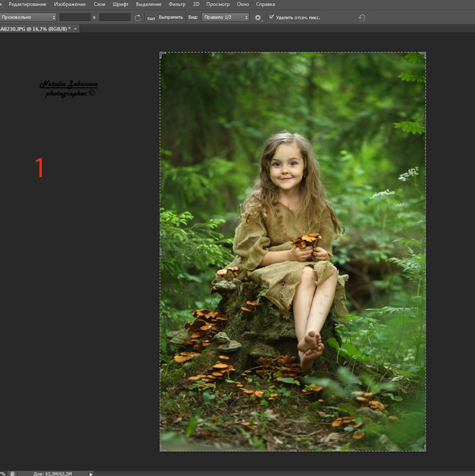This screenshot has width=475, height=476.
Task: Close the A8230.JPG document tab
Action: [x=75, y=28]
